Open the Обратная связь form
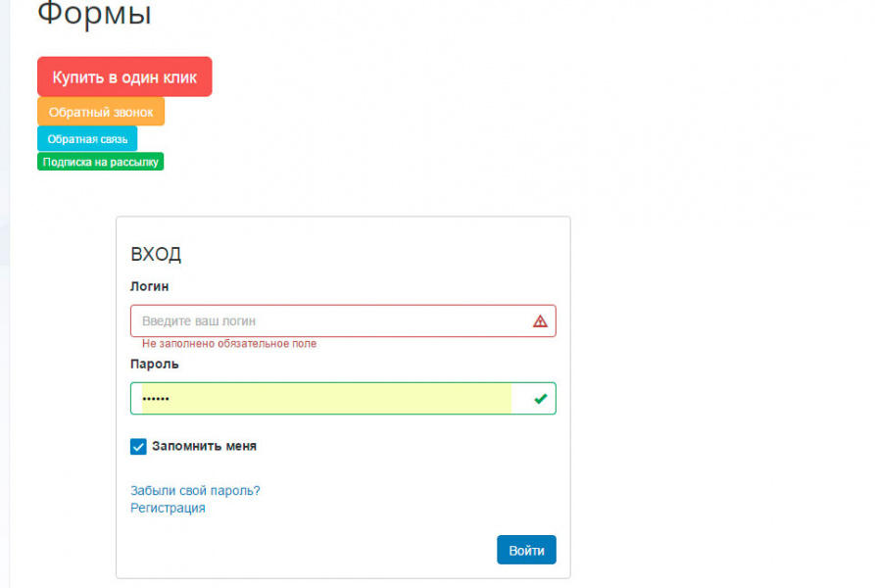The height and width of the screenshot is (588, 875). click(87, 139)
